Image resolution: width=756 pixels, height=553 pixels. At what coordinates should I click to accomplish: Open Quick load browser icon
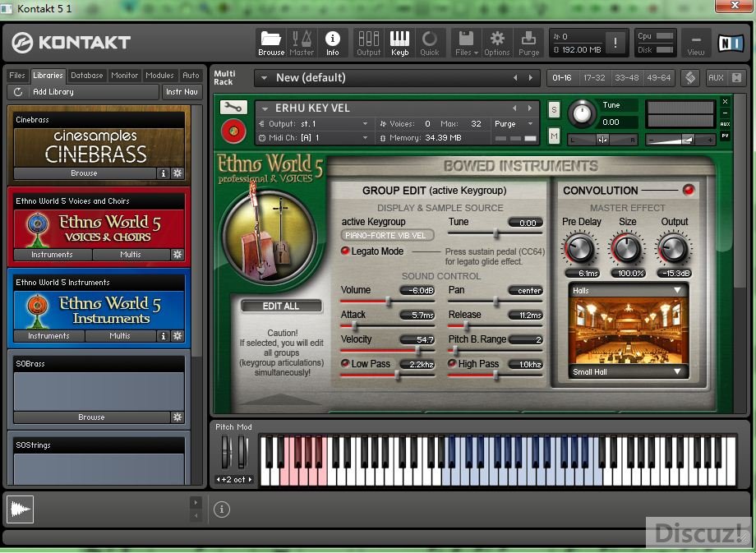[x=430, y=43]
